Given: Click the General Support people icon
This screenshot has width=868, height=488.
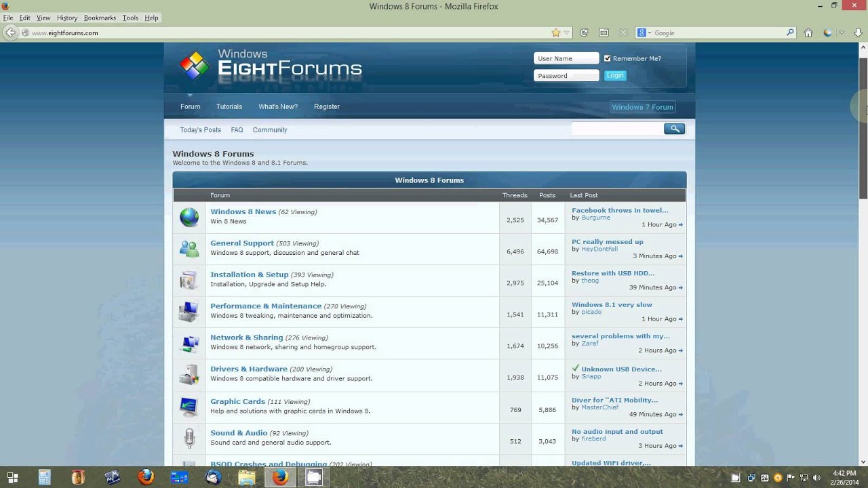Looking at the screenshot, I should 189,249.
